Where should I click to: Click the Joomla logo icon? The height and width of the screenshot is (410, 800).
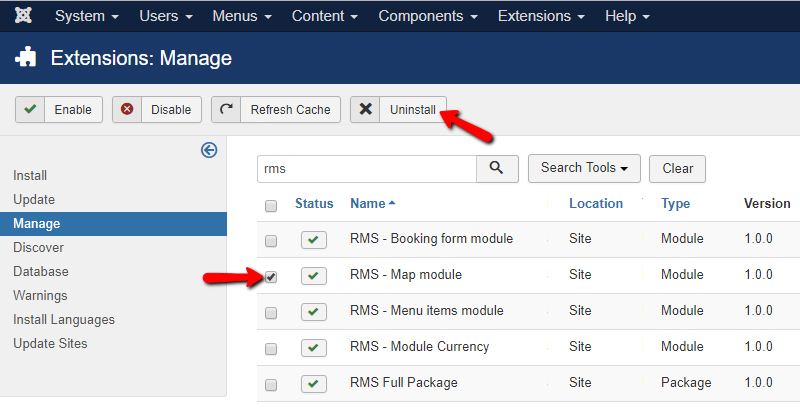[22, 17]
